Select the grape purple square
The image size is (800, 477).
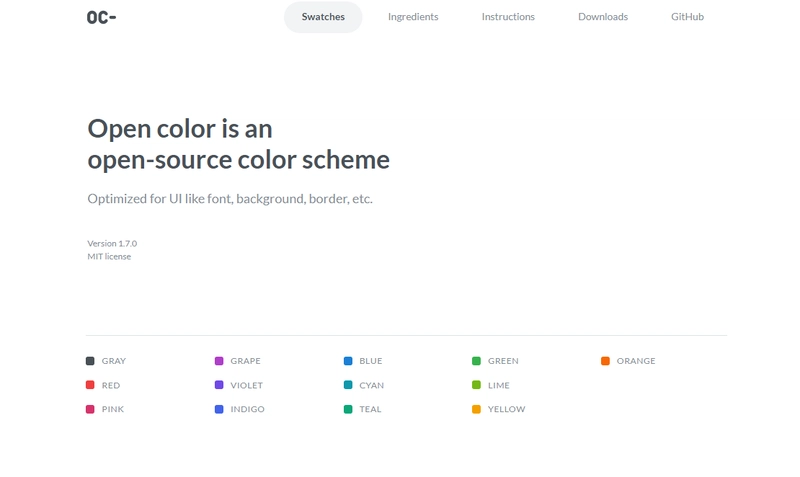[x=219, y=361]
